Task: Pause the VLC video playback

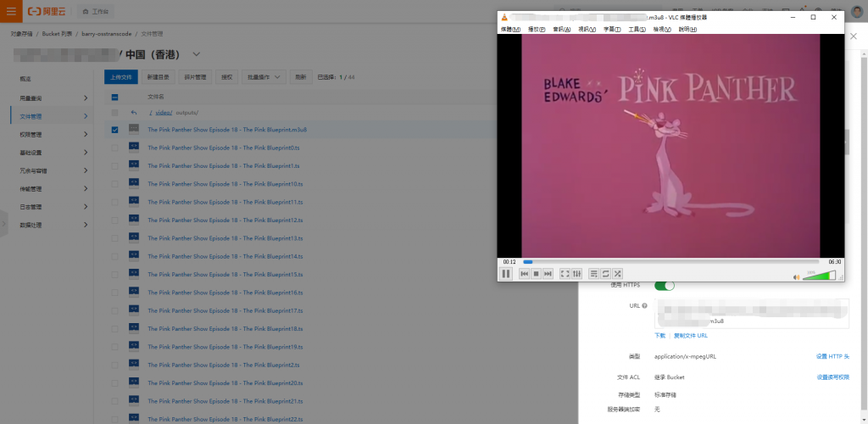Action: [505, 273]
